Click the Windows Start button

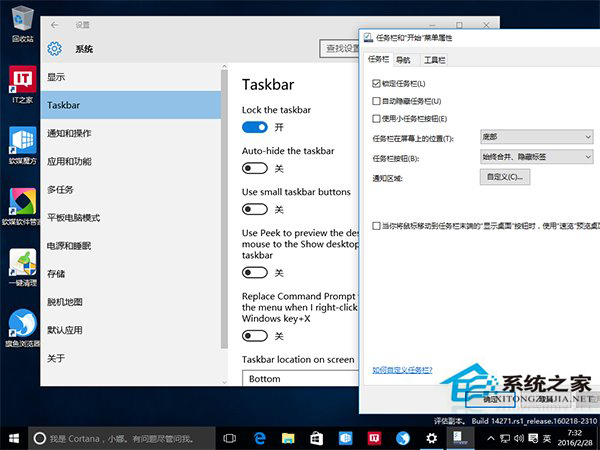point(13,438)
